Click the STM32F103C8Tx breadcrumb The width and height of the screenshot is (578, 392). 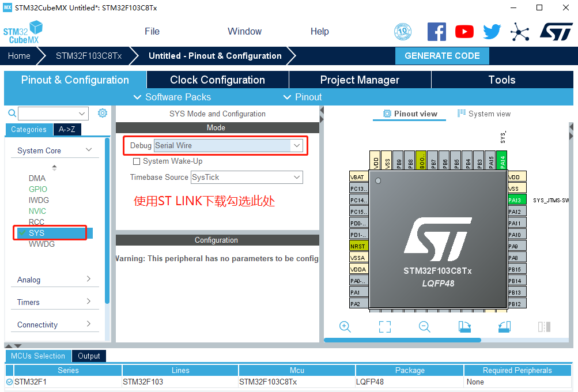pyautogui.click(x=89, y=56)
